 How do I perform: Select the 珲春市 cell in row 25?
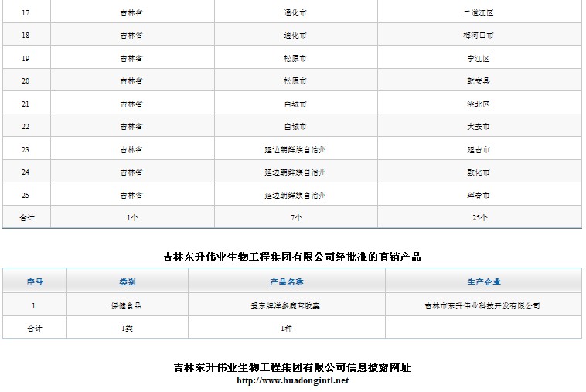479,196
